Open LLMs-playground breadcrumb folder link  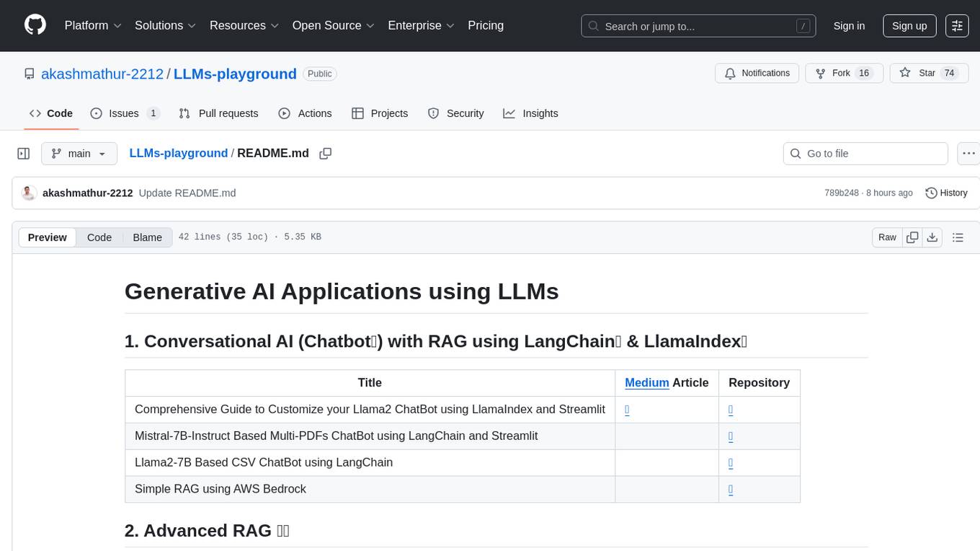pos(179,153)
